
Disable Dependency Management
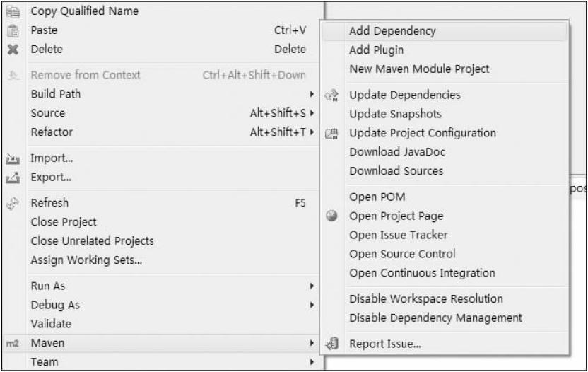(435, 318)
